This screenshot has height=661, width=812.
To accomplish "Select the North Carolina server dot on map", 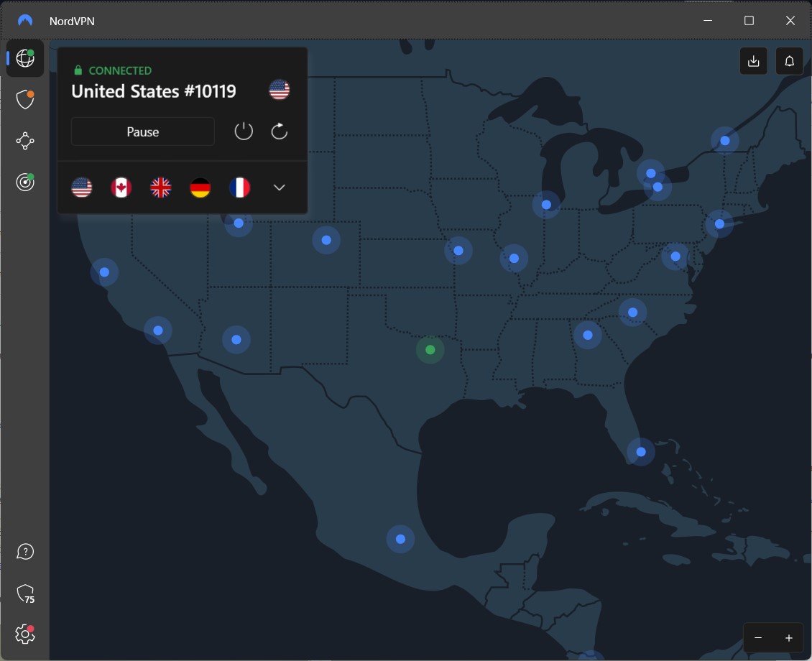I will pos(632,313).
